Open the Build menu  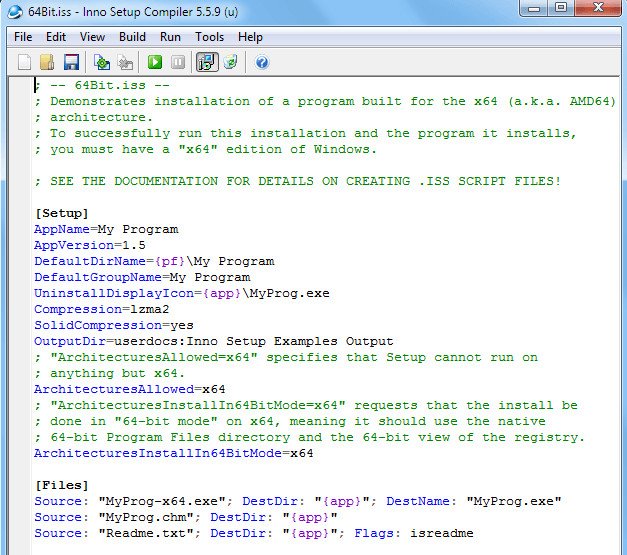point(132,37)
